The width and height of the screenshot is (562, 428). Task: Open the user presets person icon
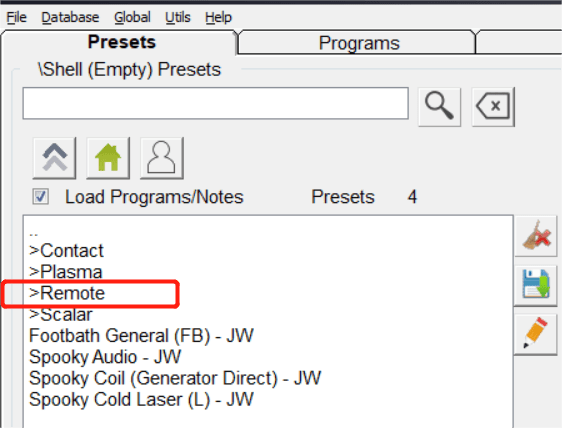click(x=162, y=158)
